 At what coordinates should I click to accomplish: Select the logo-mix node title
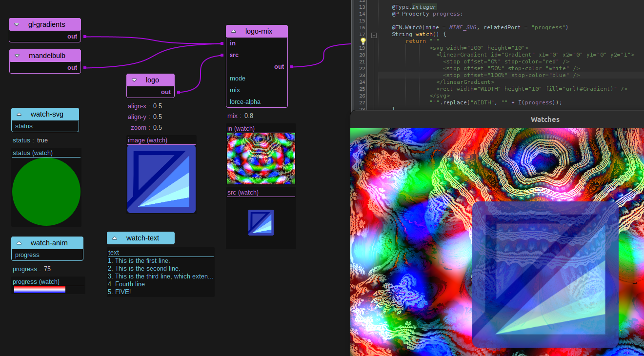[x=259, y=31]
